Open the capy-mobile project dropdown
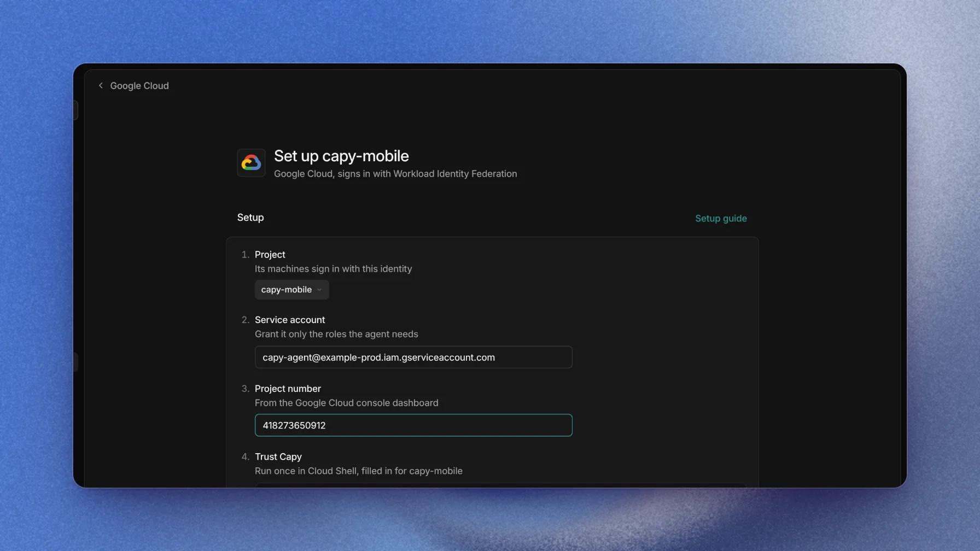 (x=291, y=290)
